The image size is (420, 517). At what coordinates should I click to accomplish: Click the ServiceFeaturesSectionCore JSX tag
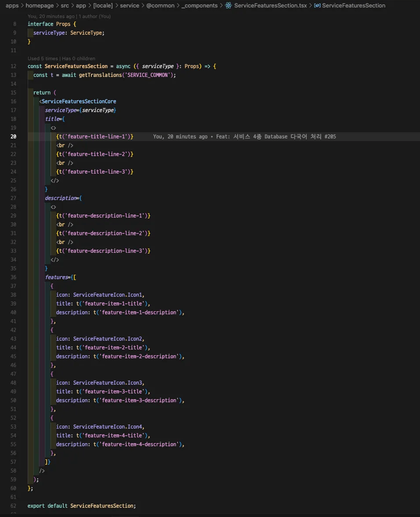(79, 102)
